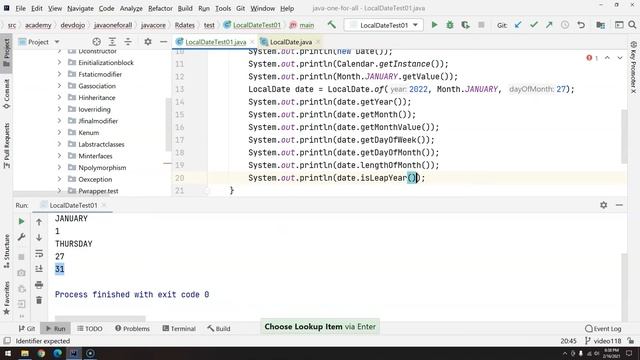Click the main method breadcrumb
The width and height of the screenshot is (640, 360).
[302, 25]
